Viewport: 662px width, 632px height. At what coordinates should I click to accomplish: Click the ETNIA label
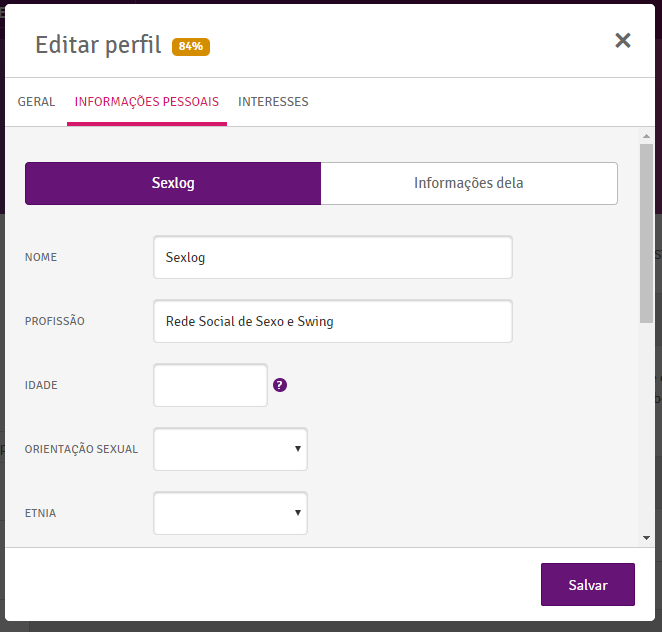tap(41, 513)
